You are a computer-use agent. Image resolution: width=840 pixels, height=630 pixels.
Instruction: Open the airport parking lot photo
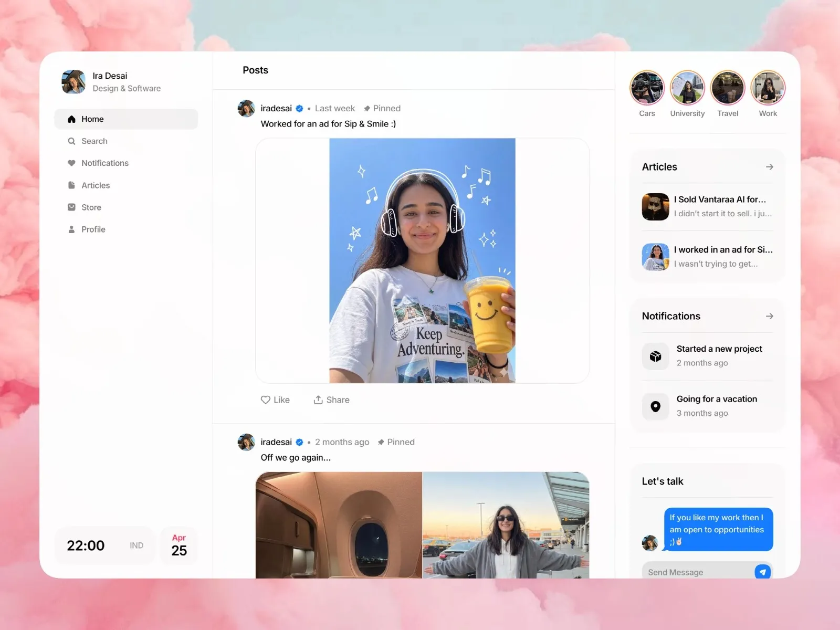pos(506,525)
